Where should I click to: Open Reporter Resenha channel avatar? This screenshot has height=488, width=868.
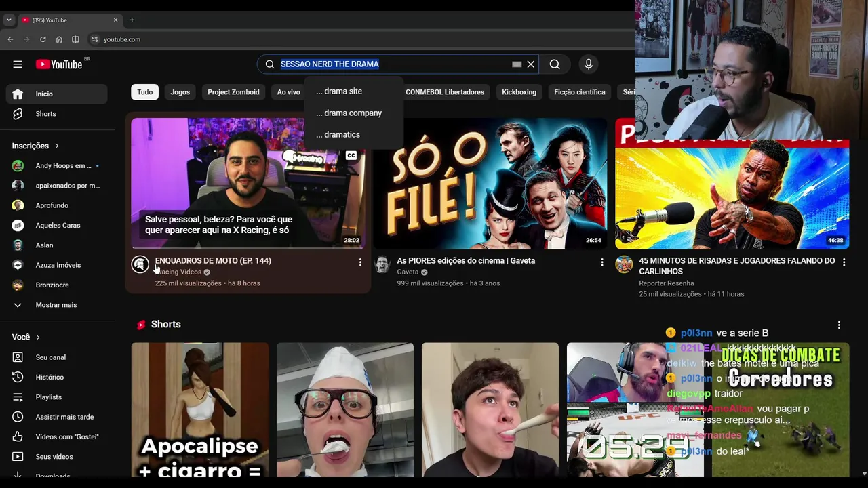click(624, 264)
